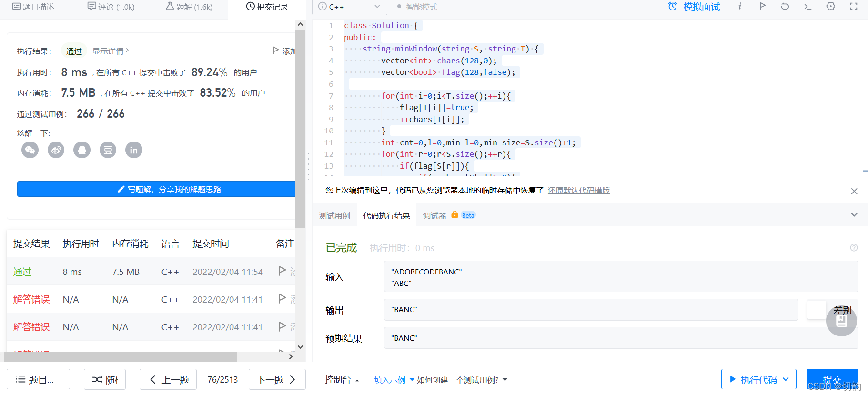Open dropdown arrow on 执行代码 button
Image resolution: width=868 pixels, height=396 pixels.
(786, 379)
